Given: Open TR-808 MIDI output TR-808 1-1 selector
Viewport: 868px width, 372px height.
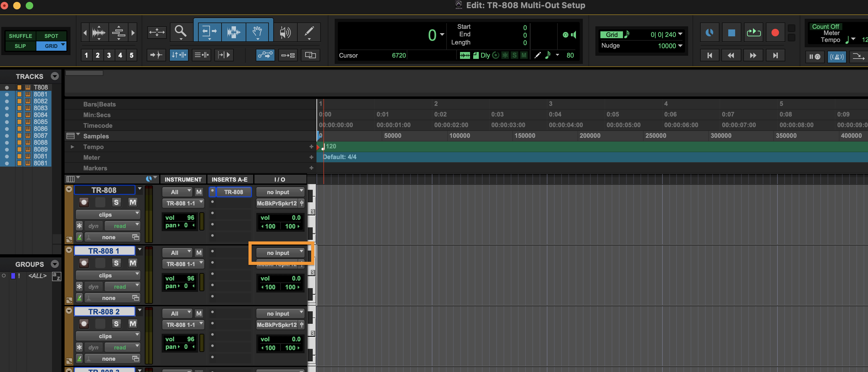Looking at the screenshot, I should [x=183, y=203].
